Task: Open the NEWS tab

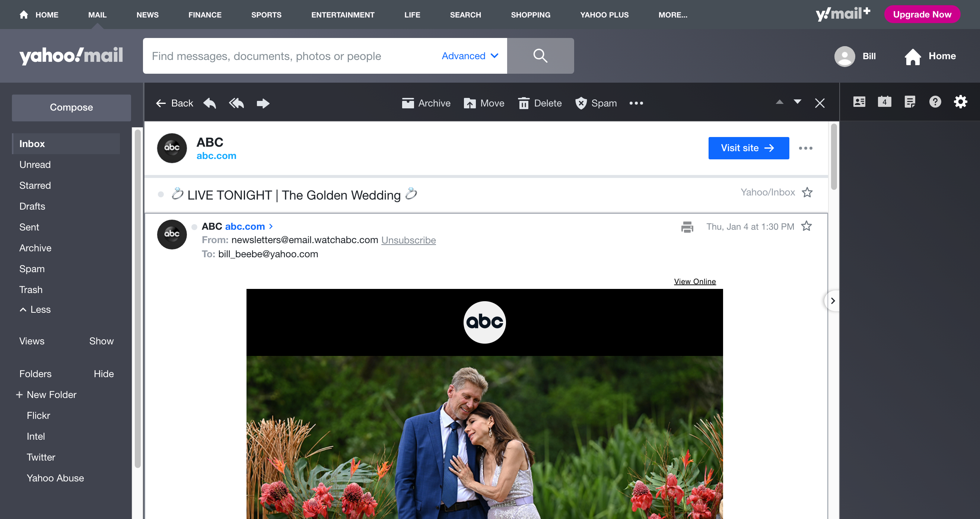Action: tap(147, 15)
